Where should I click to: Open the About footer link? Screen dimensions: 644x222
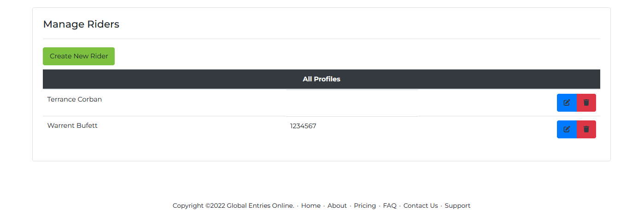(x=337, y=205)
